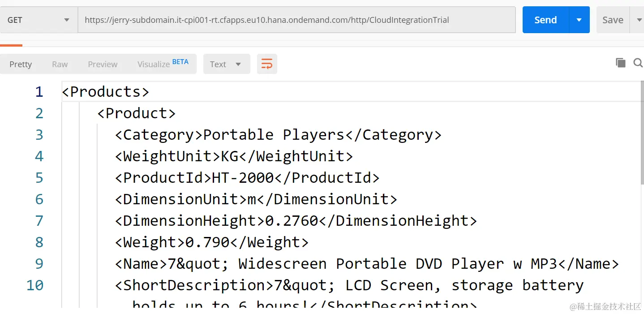Switch to the Raw response tab
This screenshot has height=314, width=644.
[60, 64]
